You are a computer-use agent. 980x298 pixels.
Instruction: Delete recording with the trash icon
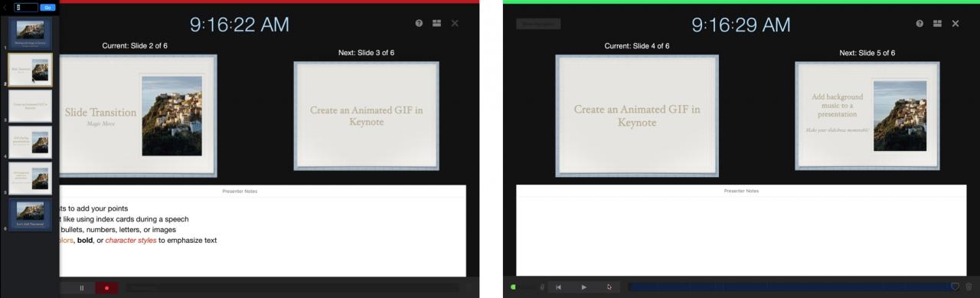point(969,287)
